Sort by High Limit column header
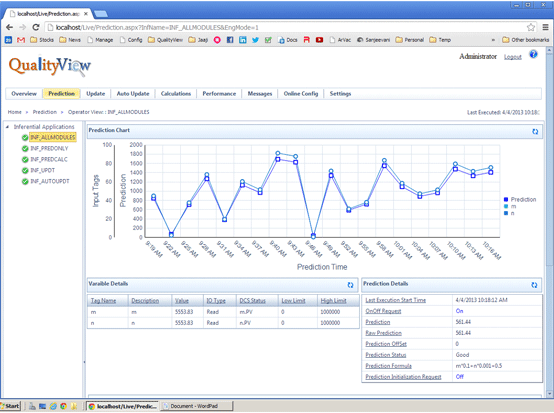The image size is (554, 413). pyautogui.click(x=334, y=301)
